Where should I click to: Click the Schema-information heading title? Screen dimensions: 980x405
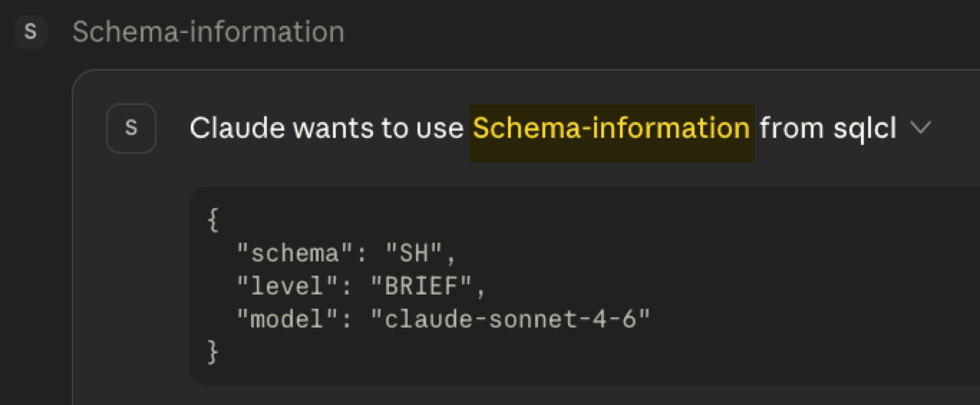tap(208, 32)
